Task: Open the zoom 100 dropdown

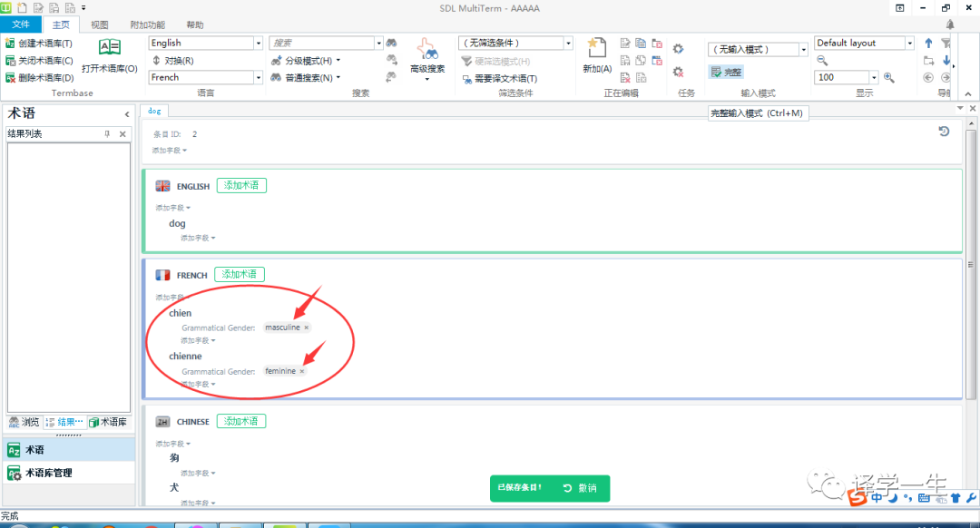Action: click(874, 77)
